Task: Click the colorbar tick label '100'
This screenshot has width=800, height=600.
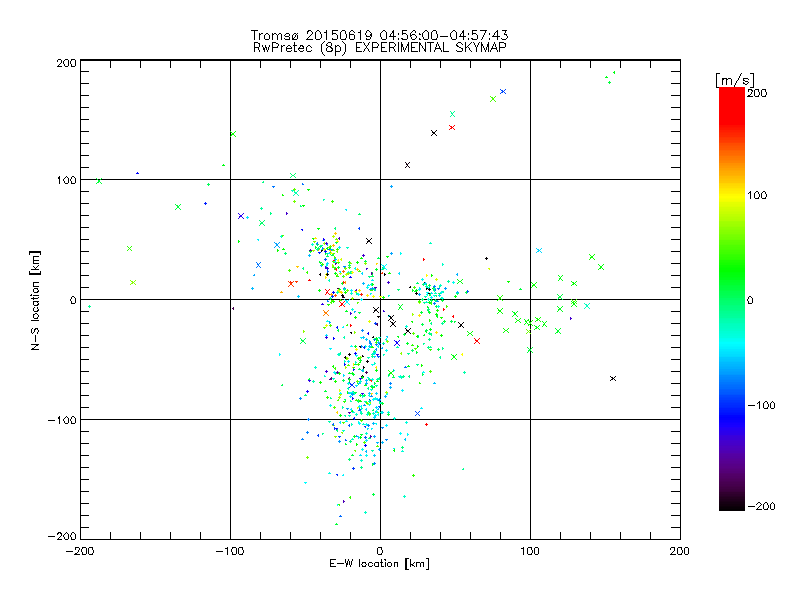Action: point(757,195)
